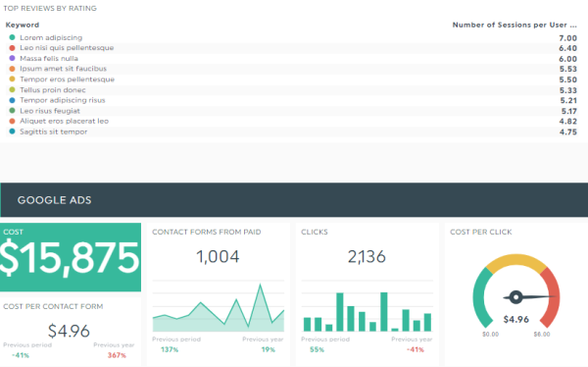Screen dimensions: 588x367
Task: Click the 137% previous period change for contact forms
Action: tap(170, 349)
